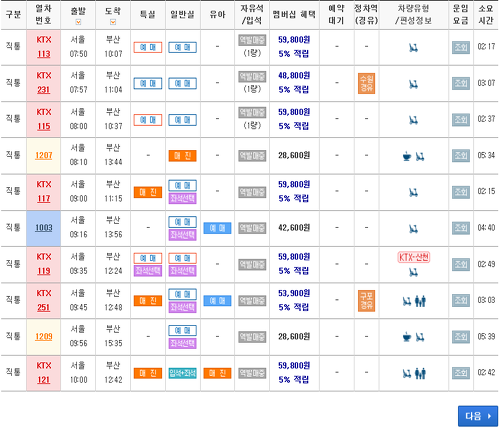
Task: Select 입석+좌석 option for KTX 121
Action: click(182, 373)
